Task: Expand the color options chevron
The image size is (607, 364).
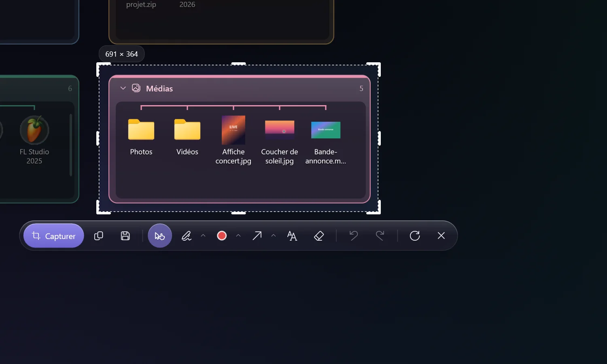Action: (238, 236)
